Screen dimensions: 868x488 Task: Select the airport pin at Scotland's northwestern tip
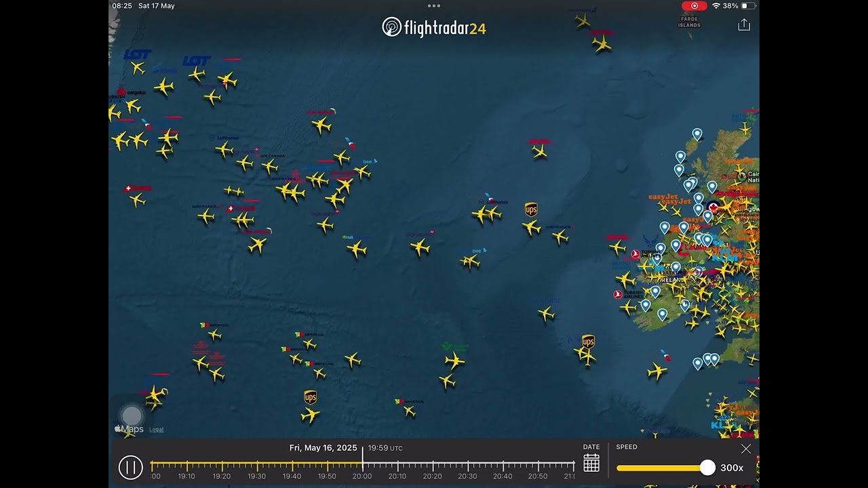point(696,134)
